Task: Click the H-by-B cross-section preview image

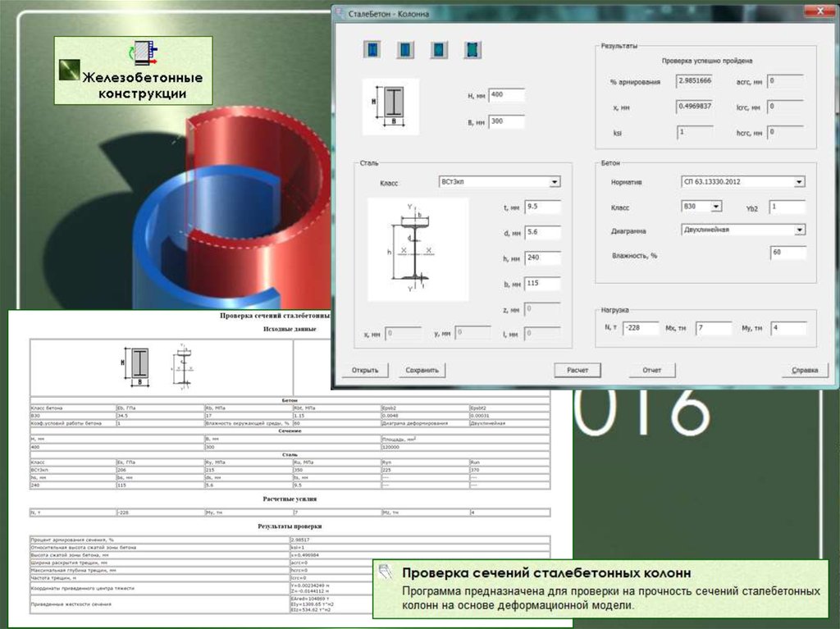Action: click(390, 107)
